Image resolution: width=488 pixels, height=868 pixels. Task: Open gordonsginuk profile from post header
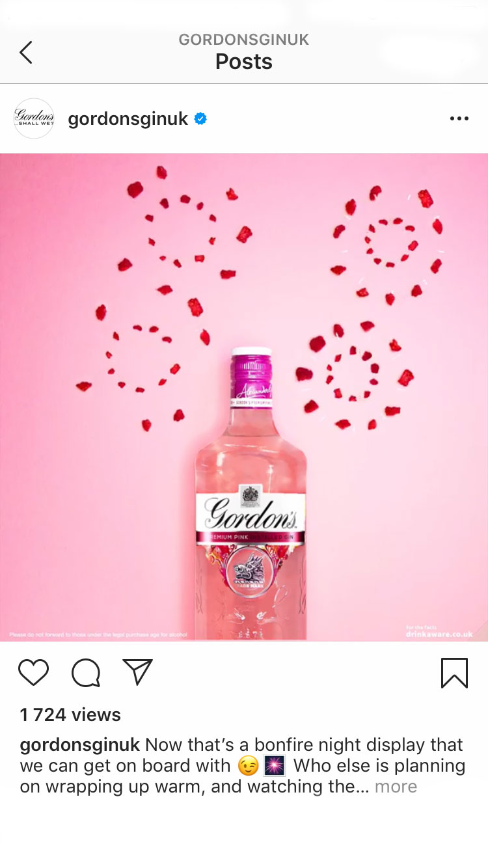pos(128,119)
